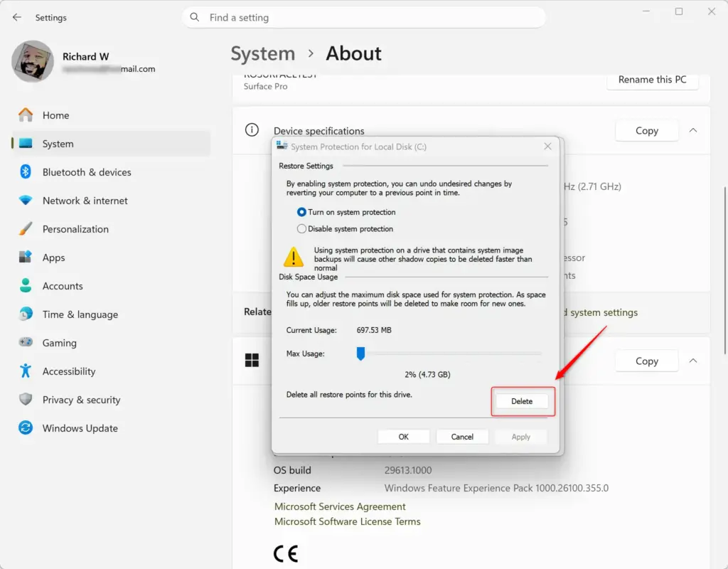Click System in the breadcrumb header
728x569 pixels.
[x=263, y=53]
